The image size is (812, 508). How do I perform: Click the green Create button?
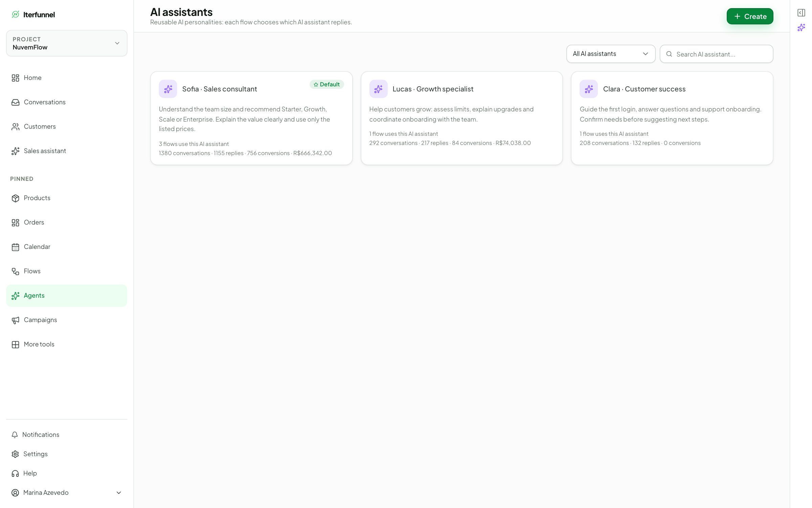[750, 16]
